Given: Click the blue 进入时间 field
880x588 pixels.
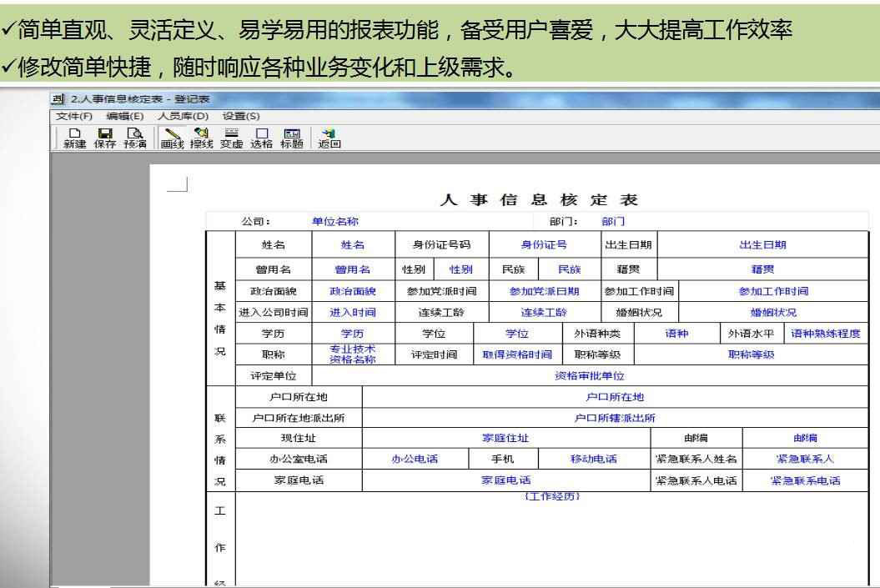Looking at the screenshot, I should 353,313.
